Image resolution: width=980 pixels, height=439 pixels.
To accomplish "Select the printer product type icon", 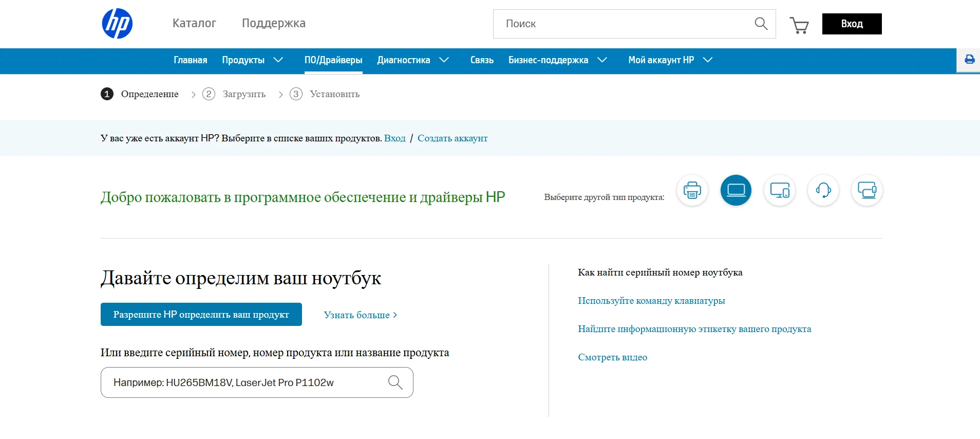I will (x=692, y=190).
